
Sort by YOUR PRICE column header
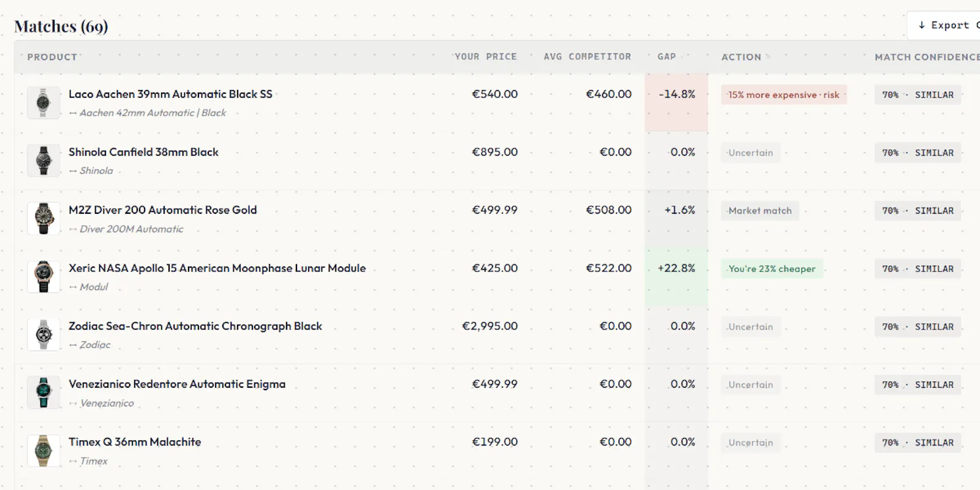[x=486, y=56]
